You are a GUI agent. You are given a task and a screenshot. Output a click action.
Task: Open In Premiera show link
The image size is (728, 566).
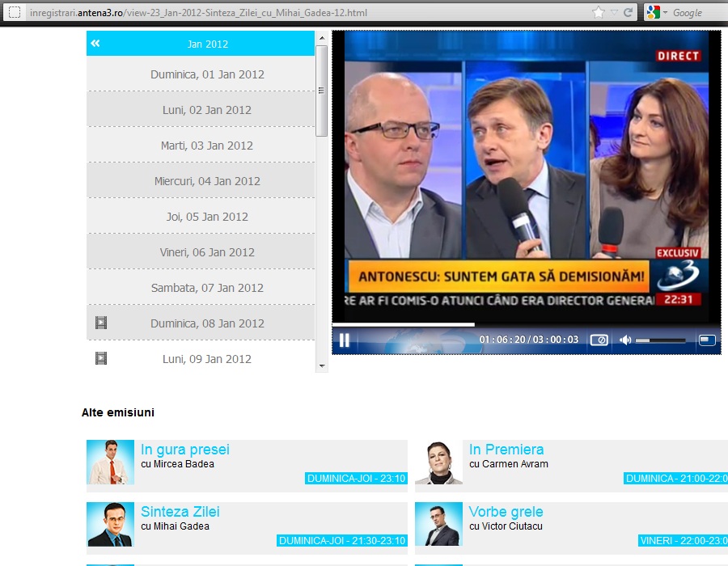click(506, 449)
